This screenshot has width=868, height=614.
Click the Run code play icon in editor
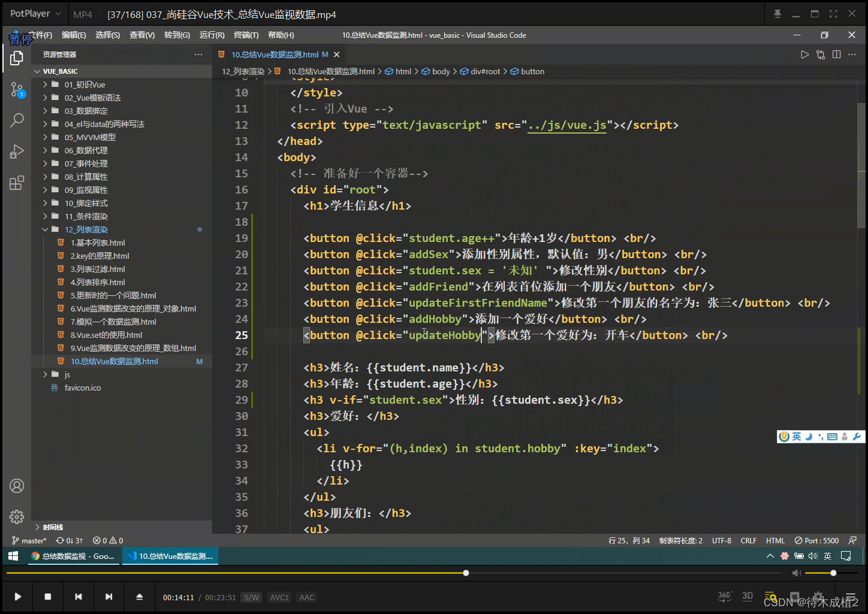pyautogui.click(x=804, y=55)
